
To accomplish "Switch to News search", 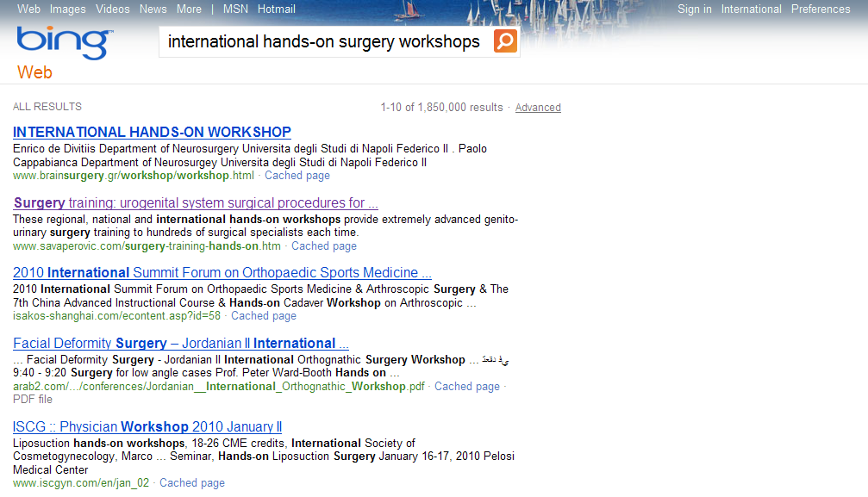I will 153,9.
